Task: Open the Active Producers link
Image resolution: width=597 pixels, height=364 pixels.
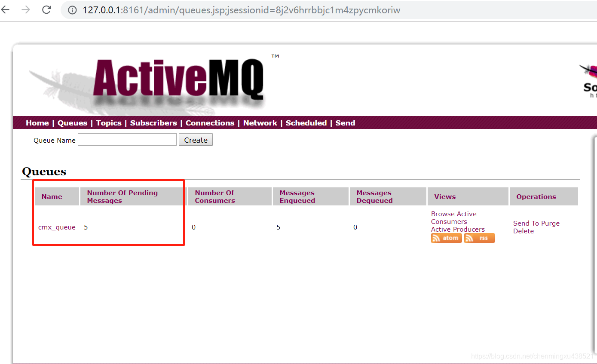Action: coord(458,229)
